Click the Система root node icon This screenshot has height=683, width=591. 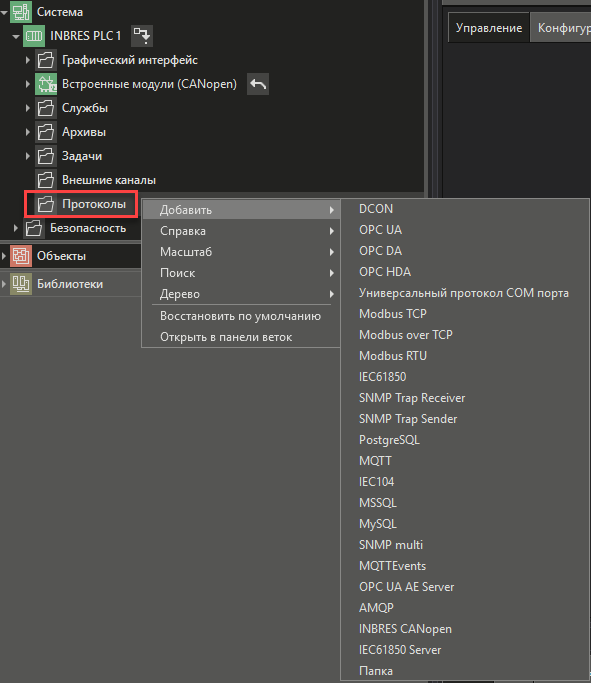20,12
